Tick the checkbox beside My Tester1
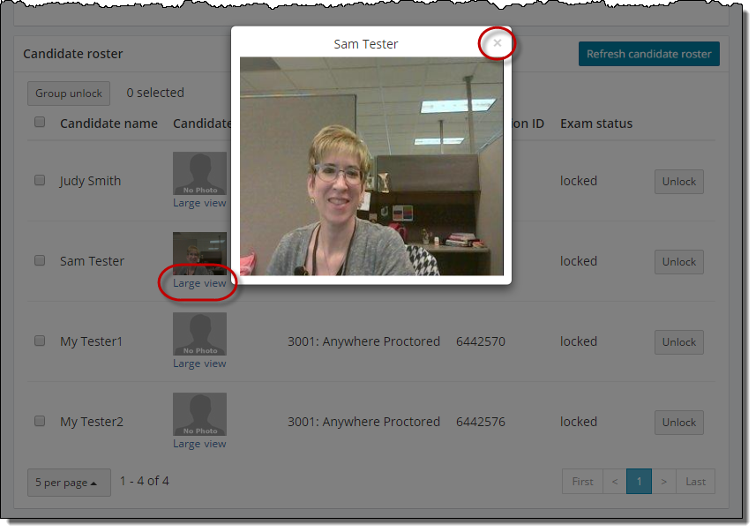The height and width of the screenshot is (532, 756). pos(40,341)
